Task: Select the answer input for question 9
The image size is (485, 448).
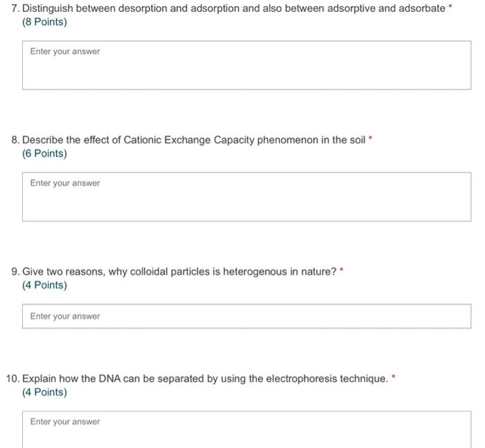Action: point(247,316)
